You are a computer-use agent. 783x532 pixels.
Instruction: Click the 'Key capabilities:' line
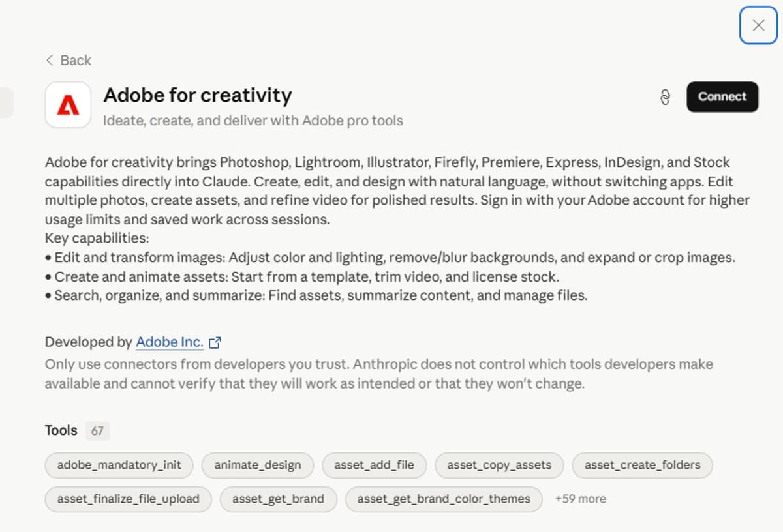(97, 239)
